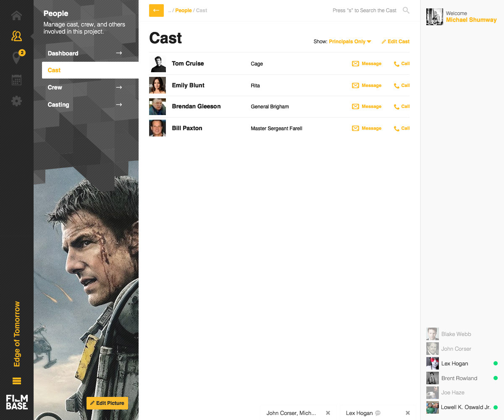Click phone icon for Brendan Gleeson

click(396, 107)
